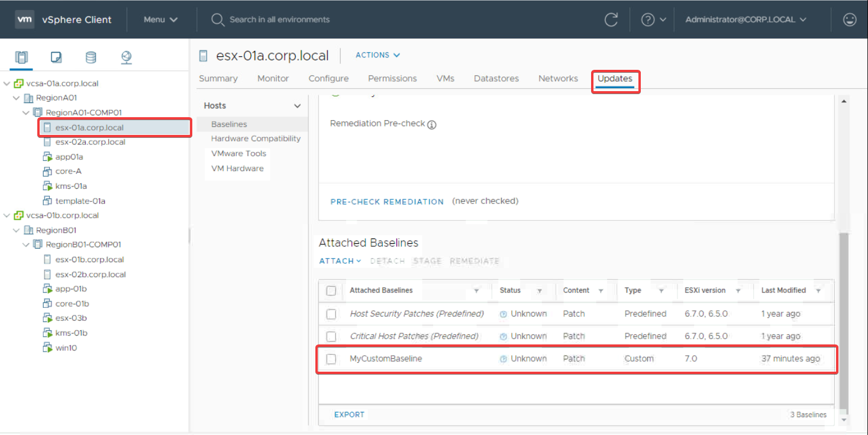Switch to the Networks tab
The image size is (868, 435).
pyautogui.click(x=558, y=79)
